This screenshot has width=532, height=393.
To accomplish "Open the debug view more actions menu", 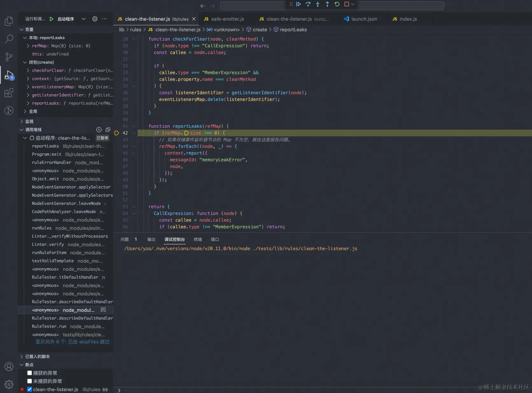I will click(104, 19).
